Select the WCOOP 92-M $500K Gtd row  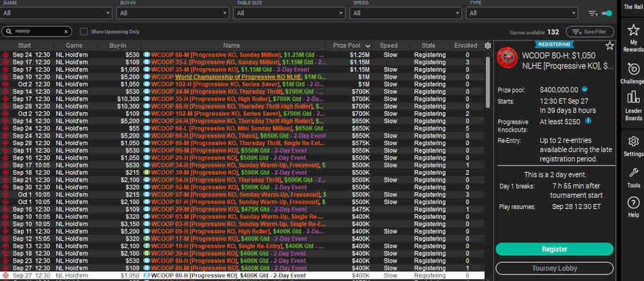241,187
